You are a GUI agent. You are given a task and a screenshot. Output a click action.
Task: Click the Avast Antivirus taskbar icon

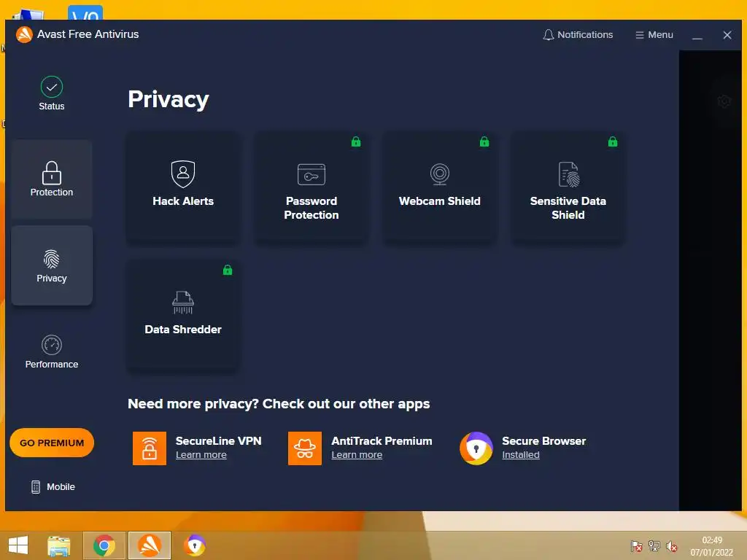[150, 545]
